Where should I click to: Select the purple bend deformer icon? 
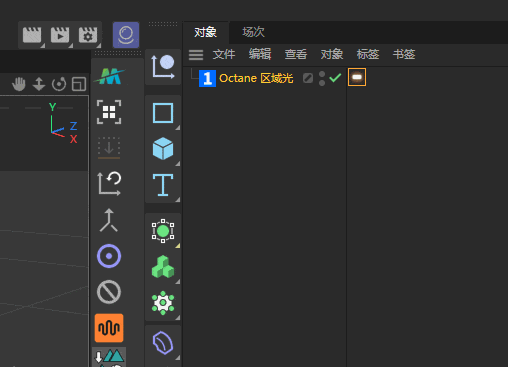point(163,343)
